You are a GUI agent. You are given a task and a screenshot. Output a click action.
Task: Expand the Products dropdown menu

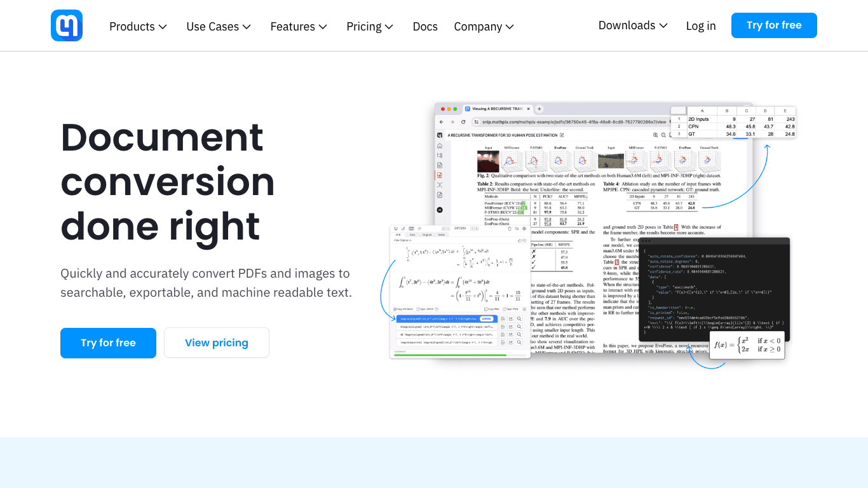(138, 27)
